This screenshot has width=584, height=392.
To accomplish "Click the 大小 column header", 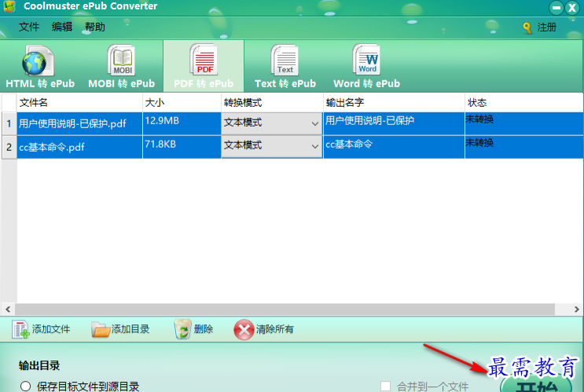I will coord(182,103).
